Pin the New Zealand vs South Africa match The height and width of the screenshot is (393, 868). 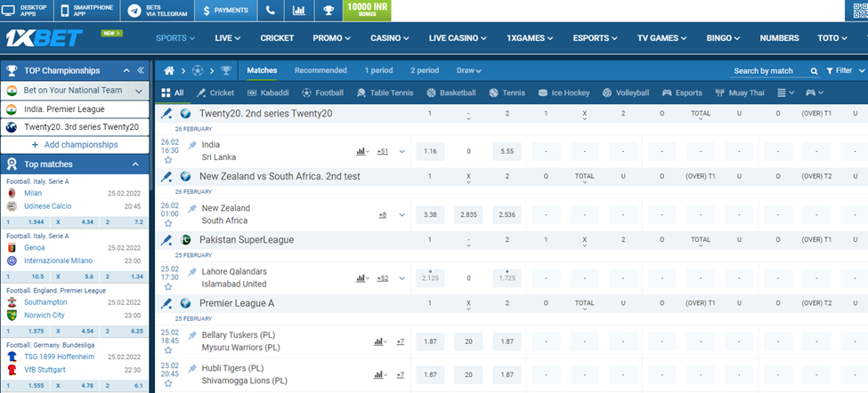point(192,209)
